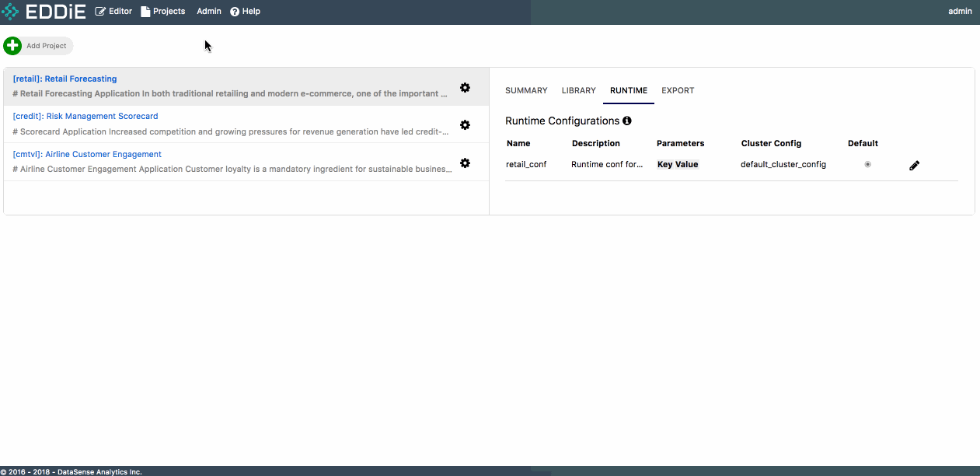Open the Admin menu in navbar
Screen dimensions: 980x476
[x=209, y=12]
